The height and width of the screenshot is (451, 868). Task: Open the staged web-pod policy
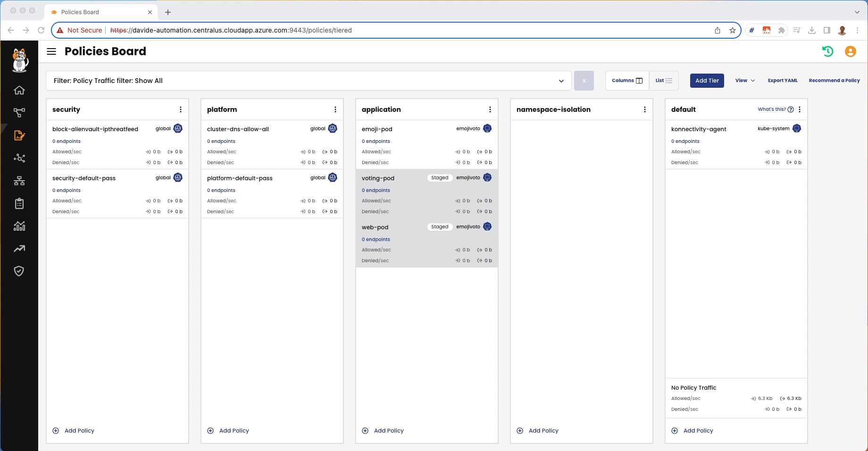tap(375, 227)
